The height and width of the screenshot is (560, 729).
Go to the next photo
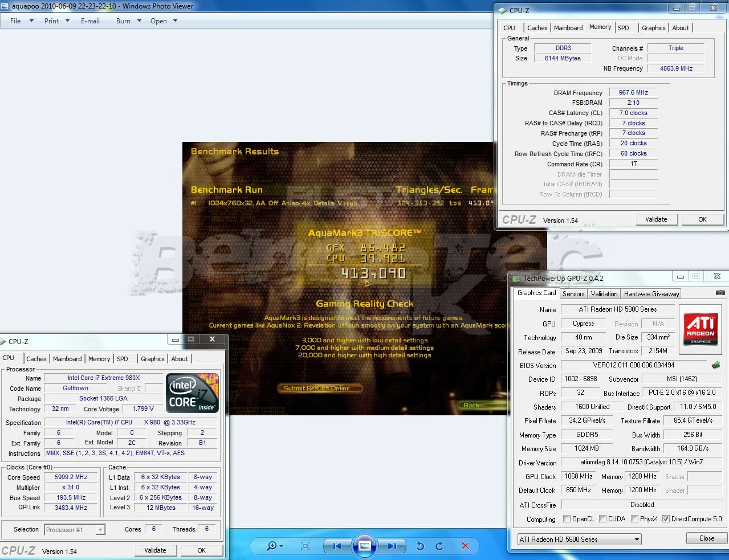click(x=392, y=546)
